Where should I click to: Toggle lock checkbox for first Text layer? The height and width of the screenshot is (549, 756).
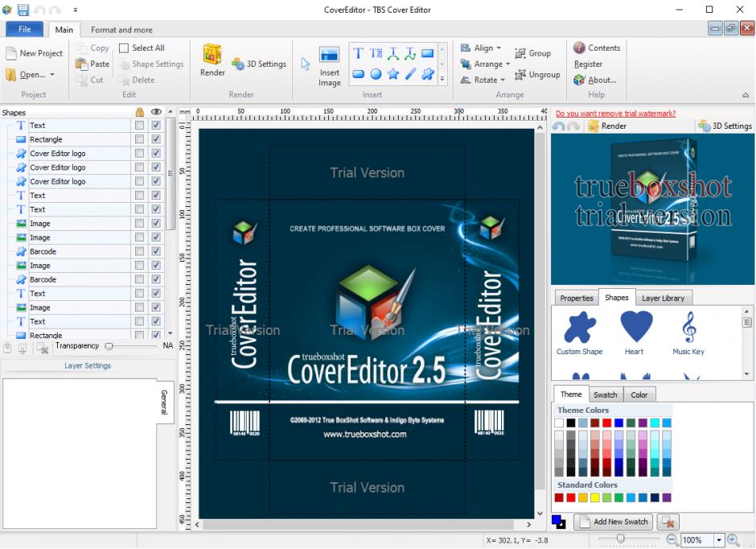tap(139, 126)
